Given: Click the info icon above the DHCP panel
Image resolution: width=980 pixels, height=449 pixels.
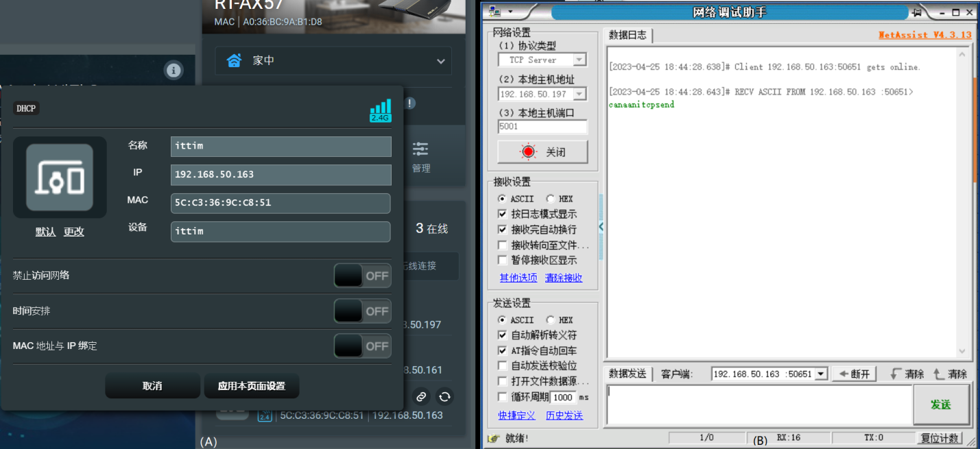Looking at the screenshot, I should tap(174, 70).
